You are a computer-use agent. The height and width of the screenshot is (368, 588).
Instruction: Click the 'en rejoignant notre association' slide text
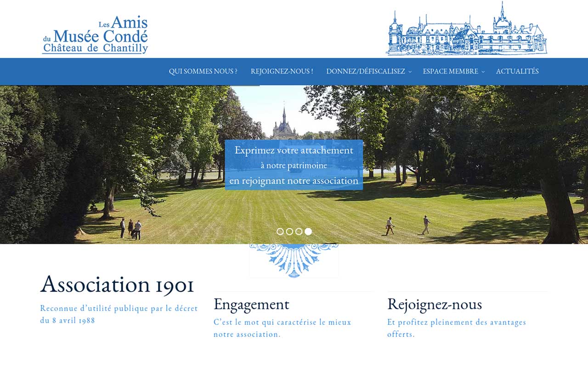[294, 181]
